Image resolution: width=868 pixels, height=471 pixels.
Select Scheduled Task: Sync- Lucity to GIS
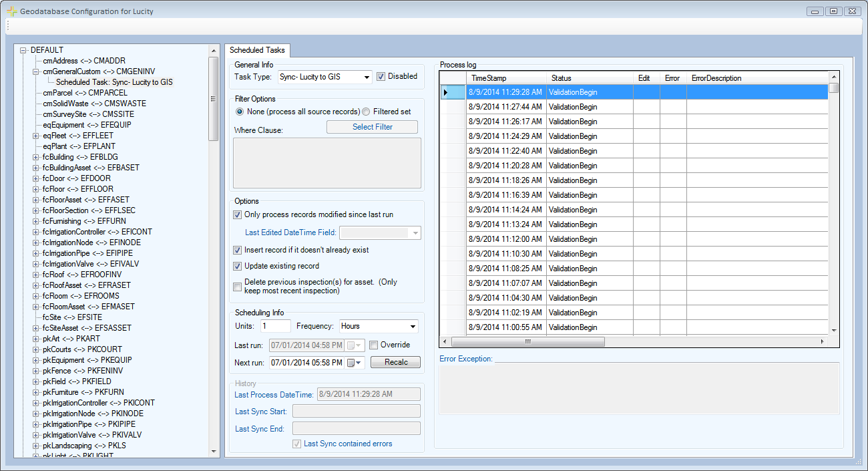tap(114, 82)
